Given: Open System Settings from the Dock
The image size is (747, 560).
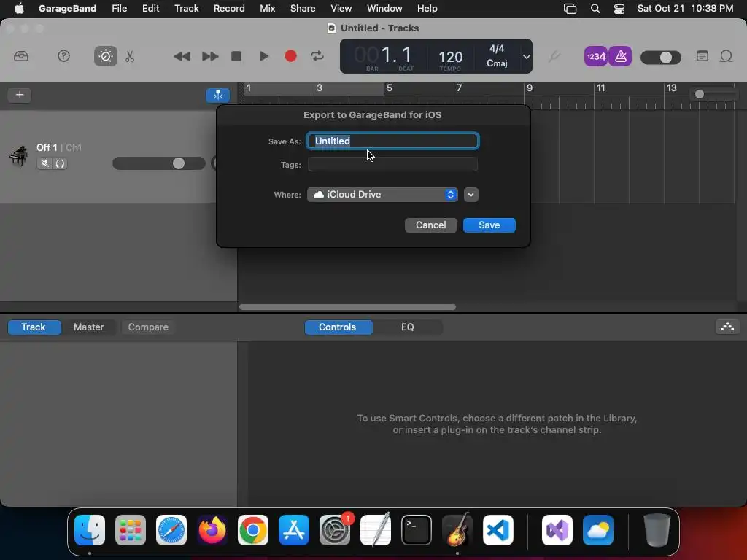Looking at the screenshot, I should point(335,530).
